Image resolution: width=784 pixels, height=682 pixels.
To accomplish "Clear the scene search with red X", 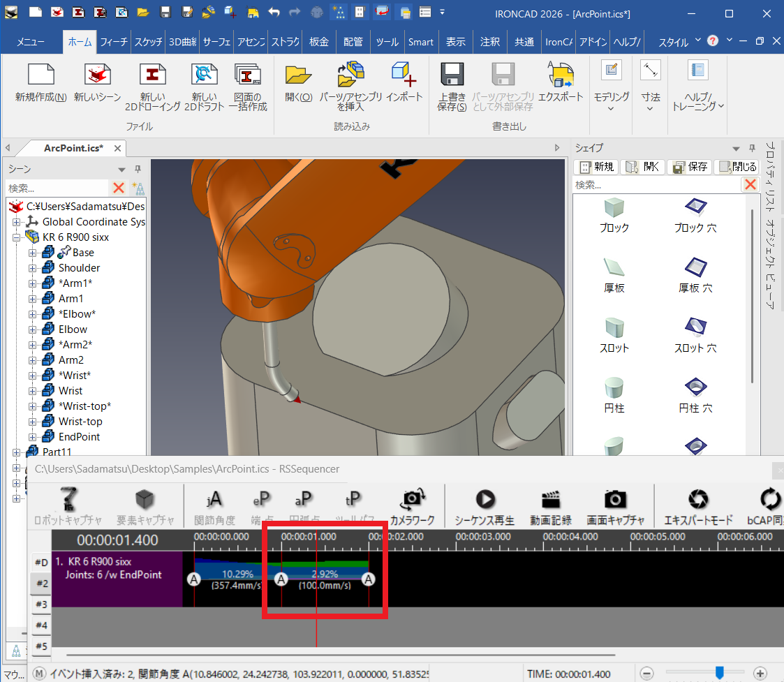I will point(119,188).
